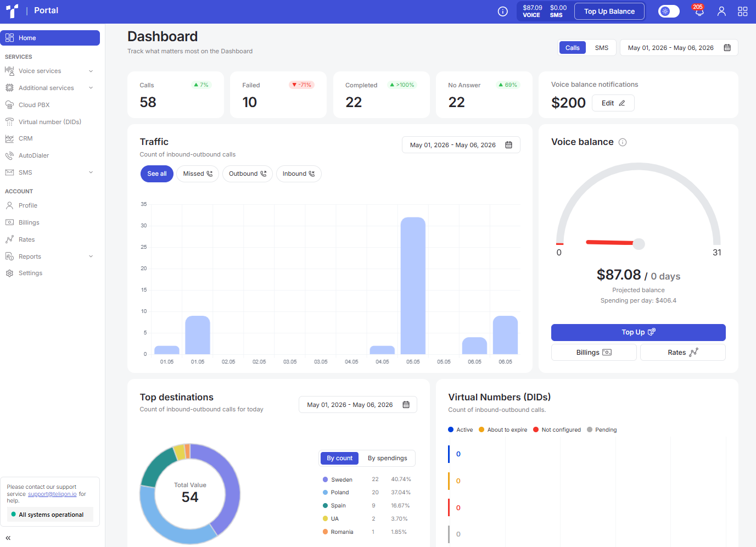Switch dashboard stats to SMS

coord(602,48)
